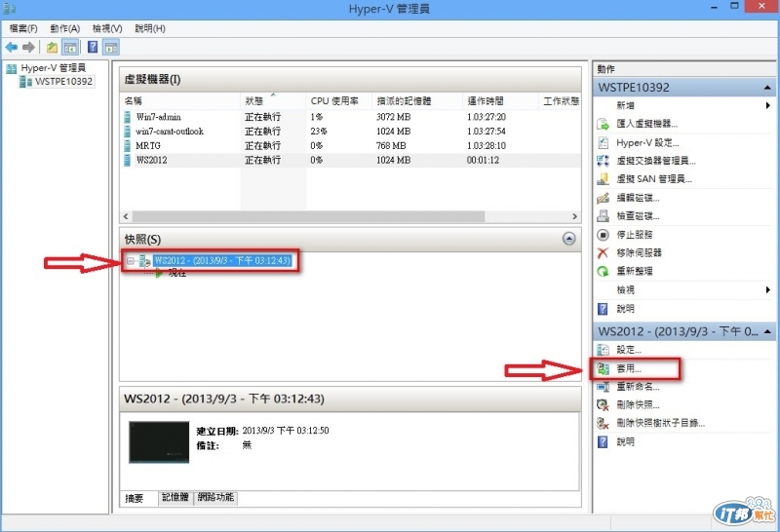Click the snapshot section 說明 help icon
Image resolution: width=780 pixels, height=532 pixels.
coord(603,441)
